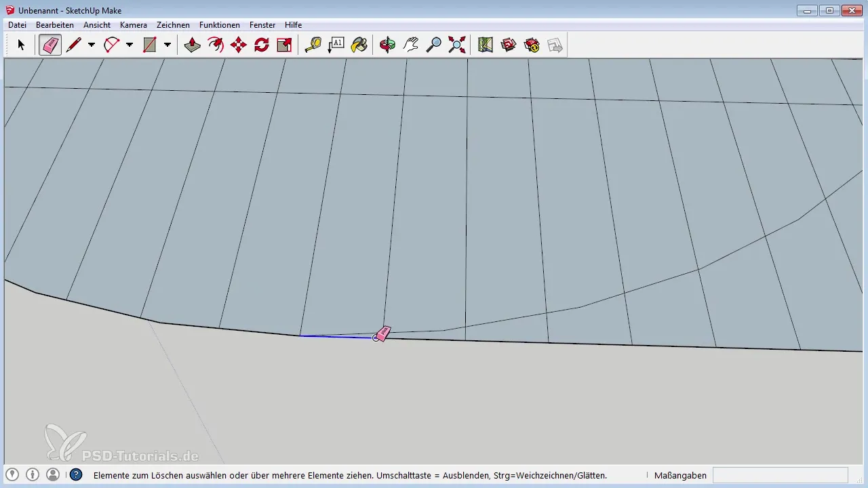
Task: Close the SketchUp window
Action: tap(851, 10)
